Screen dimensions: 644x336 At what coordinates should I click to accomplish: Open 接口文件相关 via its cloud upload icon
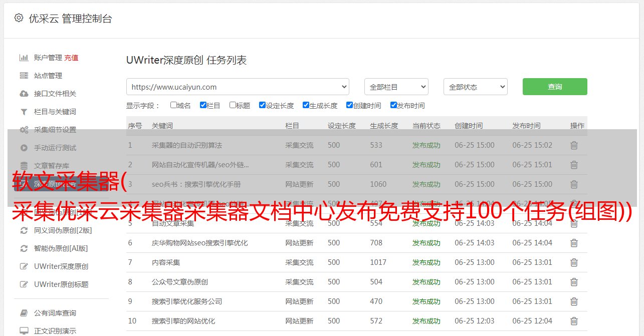coord(24,94)
